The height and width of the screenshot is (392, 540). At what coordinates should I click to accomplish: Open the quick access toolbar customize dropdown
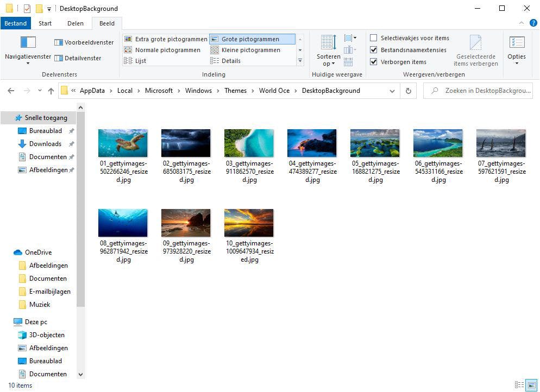49,9
